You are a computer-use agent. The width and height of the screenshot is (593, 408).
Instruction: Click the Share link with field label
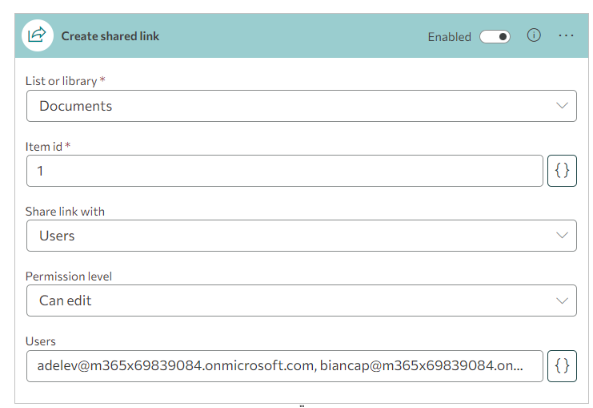[x=65, y=211]
